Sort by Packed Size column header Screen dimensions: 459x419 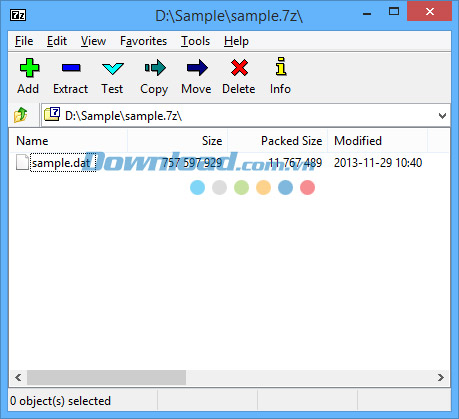tap(278, 141)
